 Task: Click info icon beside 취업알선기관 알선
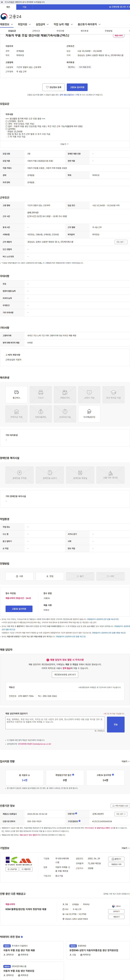click(x=73, y=775)
